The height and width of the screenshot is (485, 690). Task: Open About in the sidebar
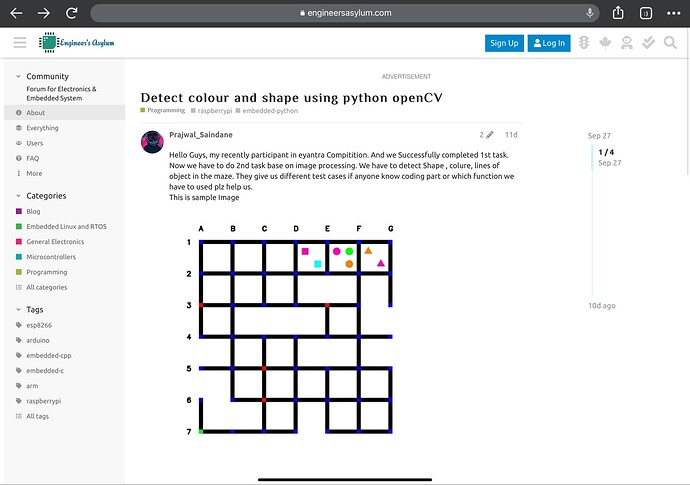(x=65, y=113)
